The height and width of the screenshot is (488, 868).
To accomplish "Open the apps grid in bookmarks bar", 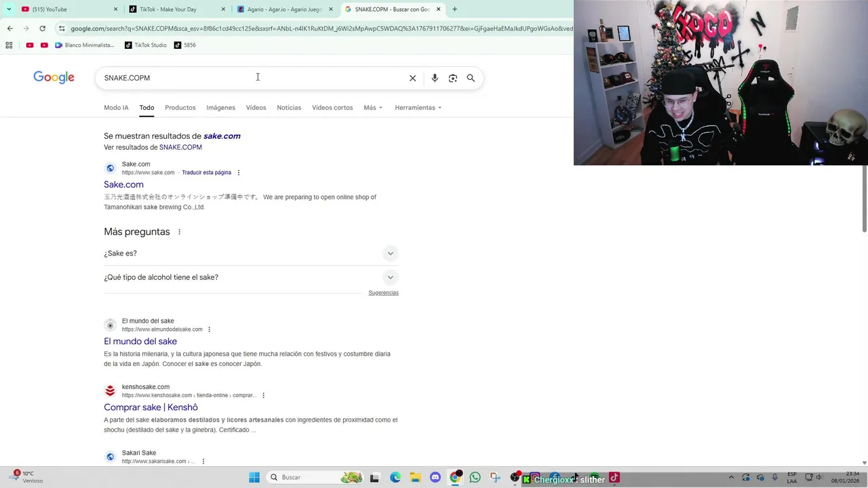I will (x=9, y=45).
